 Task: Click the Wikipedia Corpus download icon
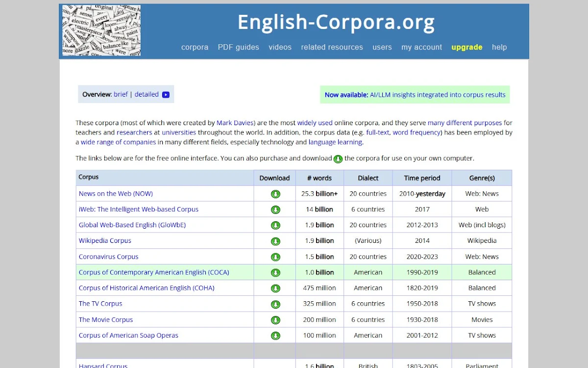click(x=275, y=241)
